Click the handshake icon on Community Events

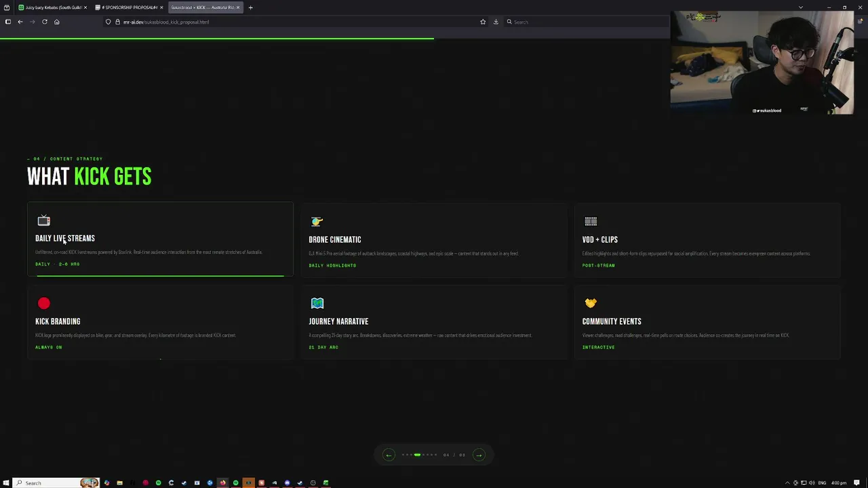click(x=591, y=303)
